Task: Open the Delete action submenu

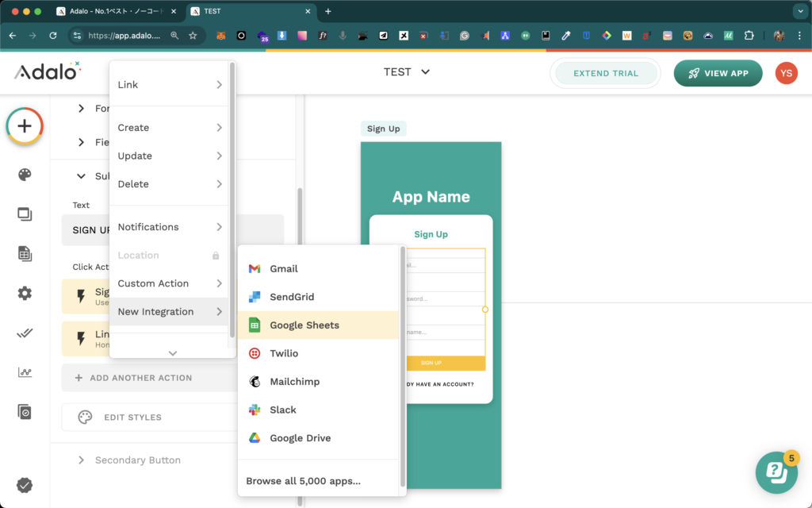Action: (169, 184)
